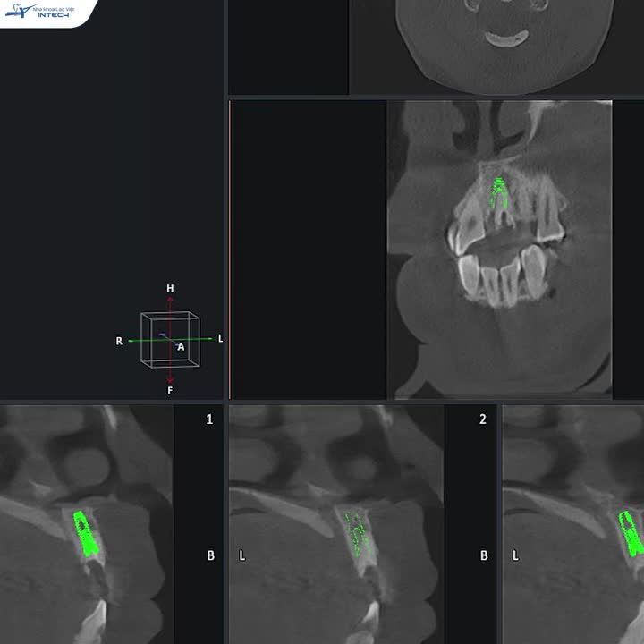The height and width of the screenshot is (644, 644).
Task: Click the B buccal label in section 2
Action: tap(484, 555)
